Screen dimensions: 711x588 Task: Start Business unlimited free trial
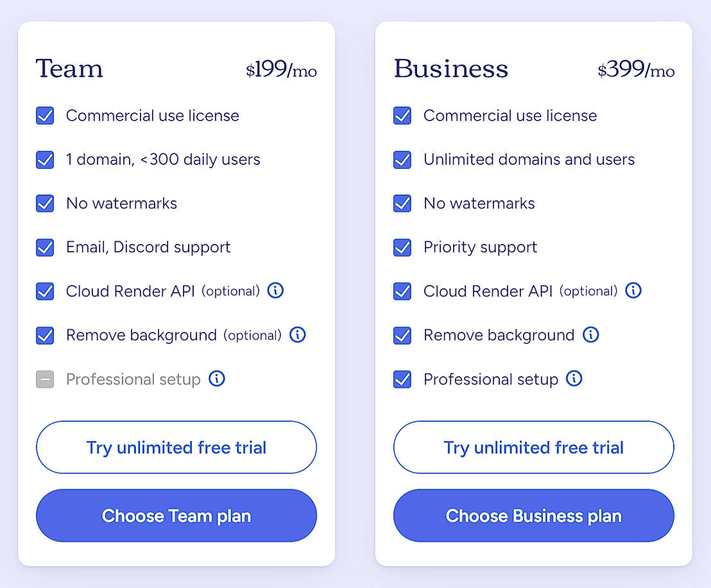(534, 447)
